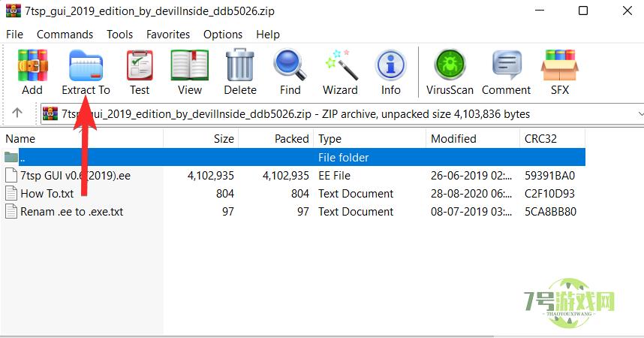Expand the address bar dropdown arrow
This screenshot has width=644, height=338.
(640, 114)
